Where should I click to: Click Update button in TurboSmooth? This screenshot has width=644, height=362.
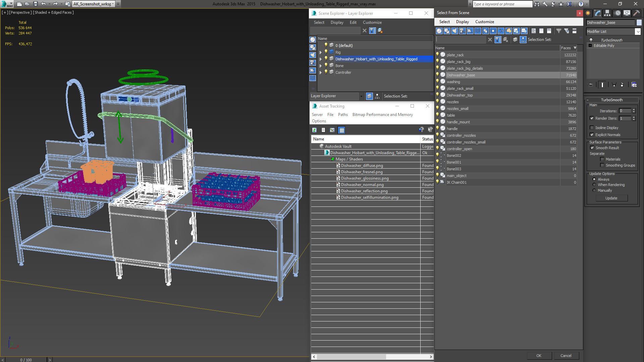(x=611, y=198)
